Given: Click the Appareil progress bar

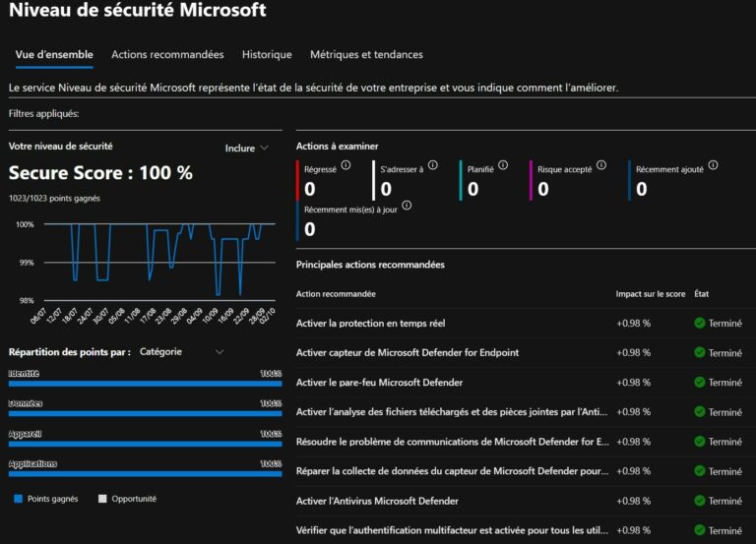Looking at the screenshot, I should [x=145, y=444].
